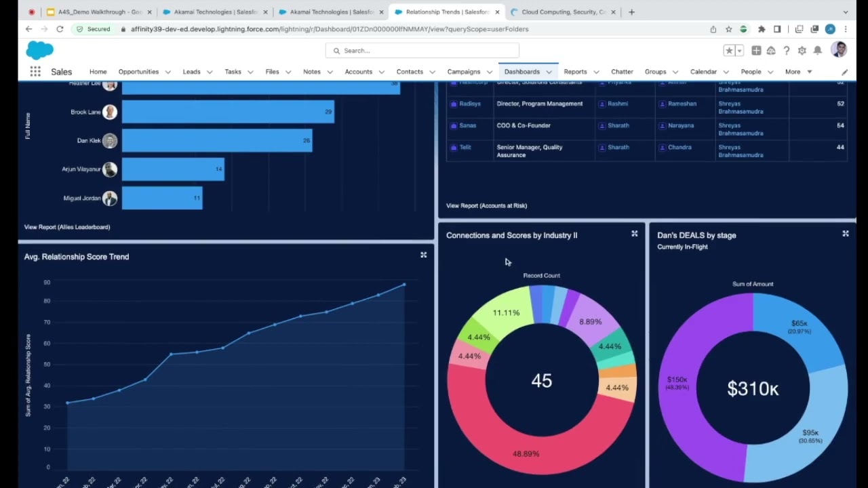The height and width of the screenshot is (488, 868).
Task: Open a new browser tab with plus
Action: point(631,12)
